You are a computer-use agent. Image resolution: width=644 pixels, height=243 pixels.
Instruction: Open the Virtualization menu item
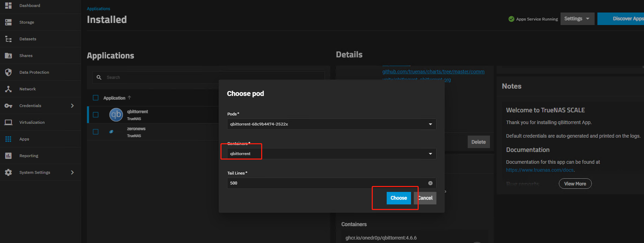pos(40,122)
